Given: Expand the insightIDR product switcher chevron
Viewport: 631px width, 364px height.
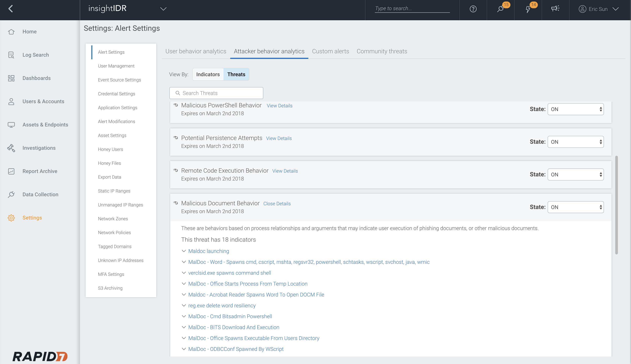Looking at the screenshot, I should (x=163, y=9).
